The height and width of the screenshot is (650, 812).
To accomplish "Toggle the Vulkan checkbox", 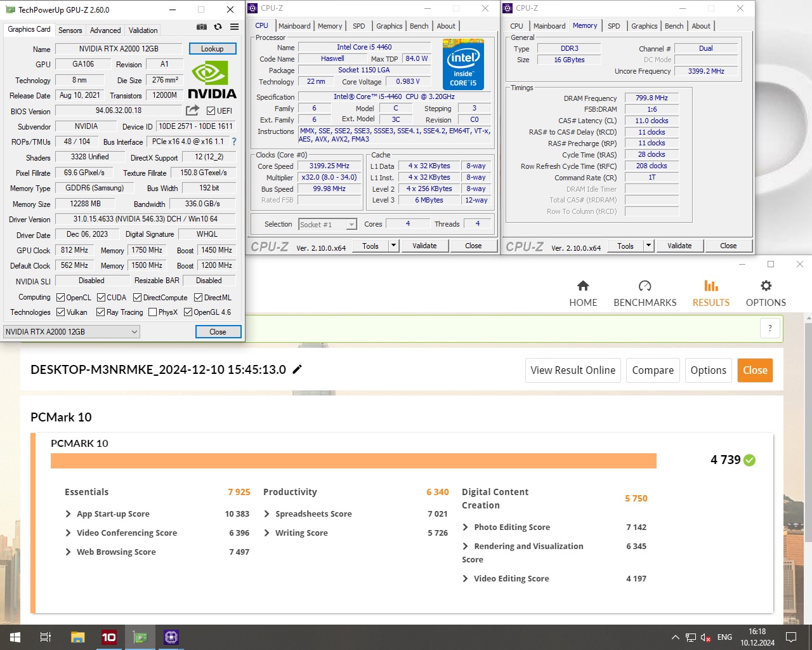I will click(x=60, y=312).
